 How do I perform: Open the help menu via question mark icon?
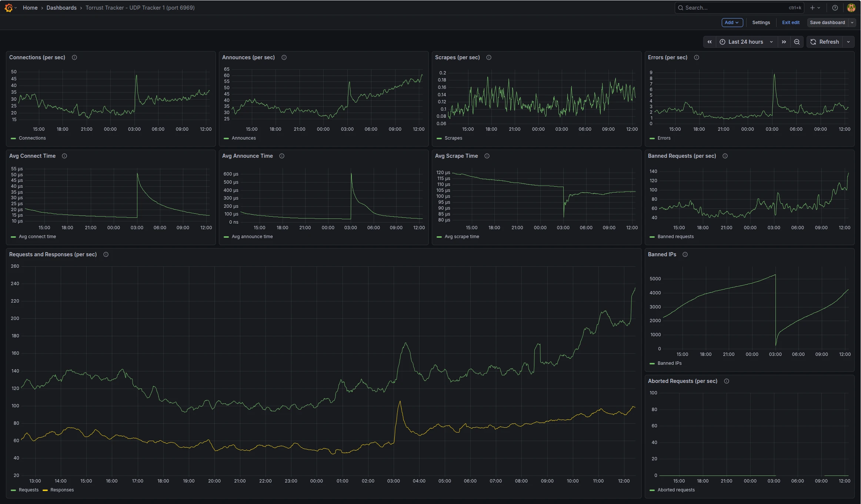coord(834,7)
